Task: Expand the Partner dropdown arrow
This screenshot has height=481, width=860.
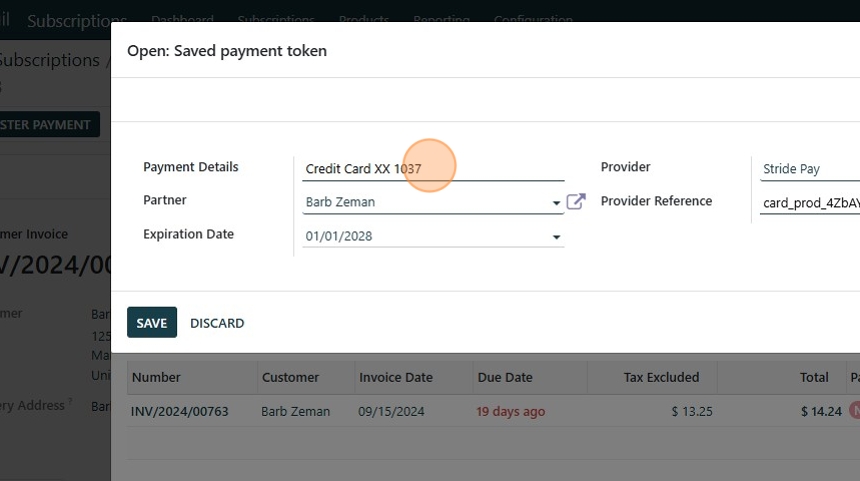Action: click(x=556, y=203)
